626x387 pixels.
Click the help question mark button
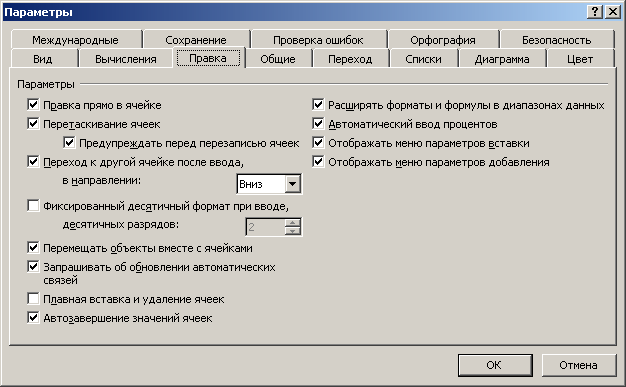(594, 12)
